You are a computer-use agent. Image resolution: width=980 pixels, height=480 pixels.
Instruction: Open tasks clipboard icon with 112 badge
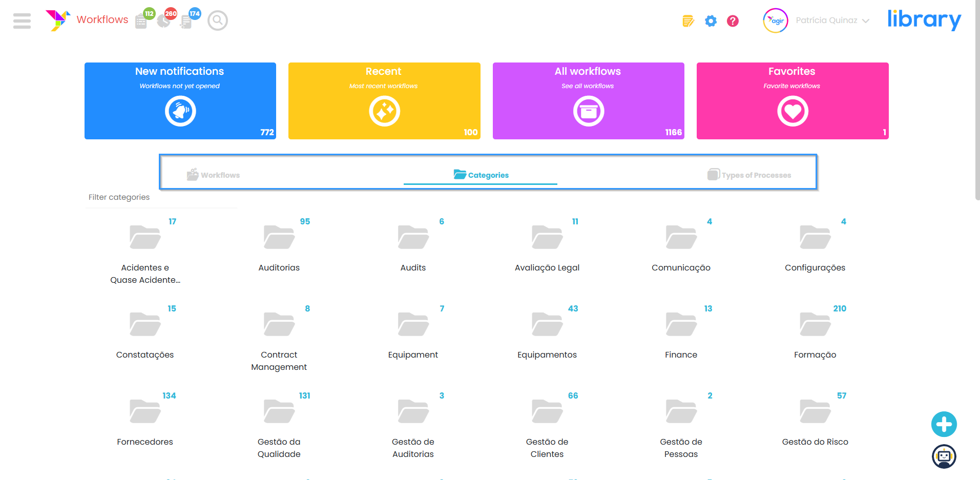pyautogui.click(x=141, y=21)
